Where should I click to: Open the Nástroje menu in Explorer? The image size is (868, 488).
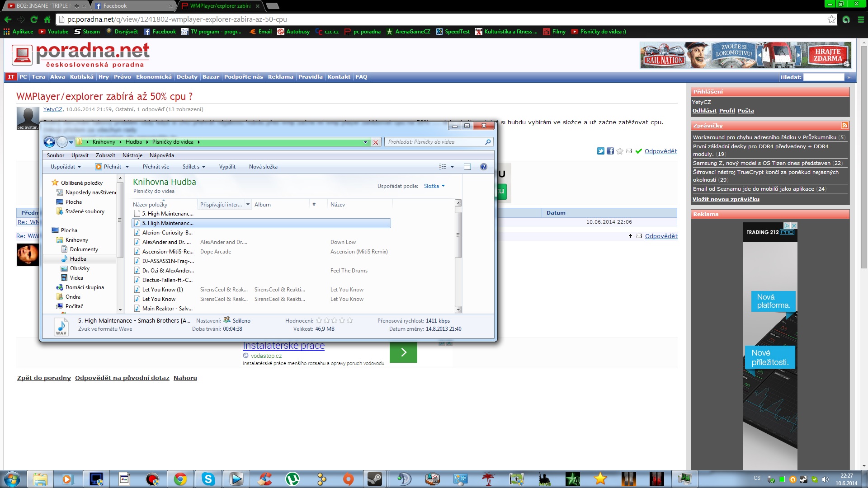tap(132, 155)
